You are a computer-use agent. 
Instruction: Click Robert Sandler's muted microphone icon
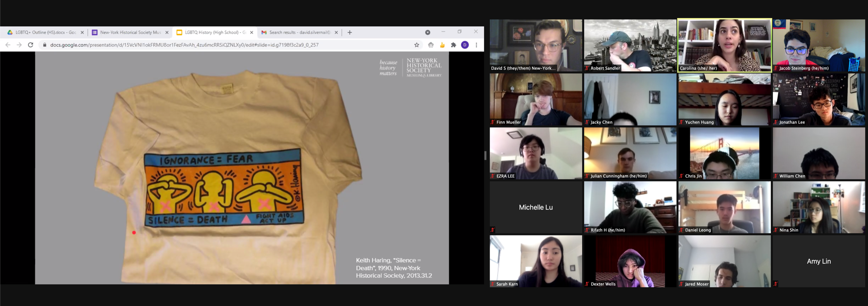coord(587,68)
